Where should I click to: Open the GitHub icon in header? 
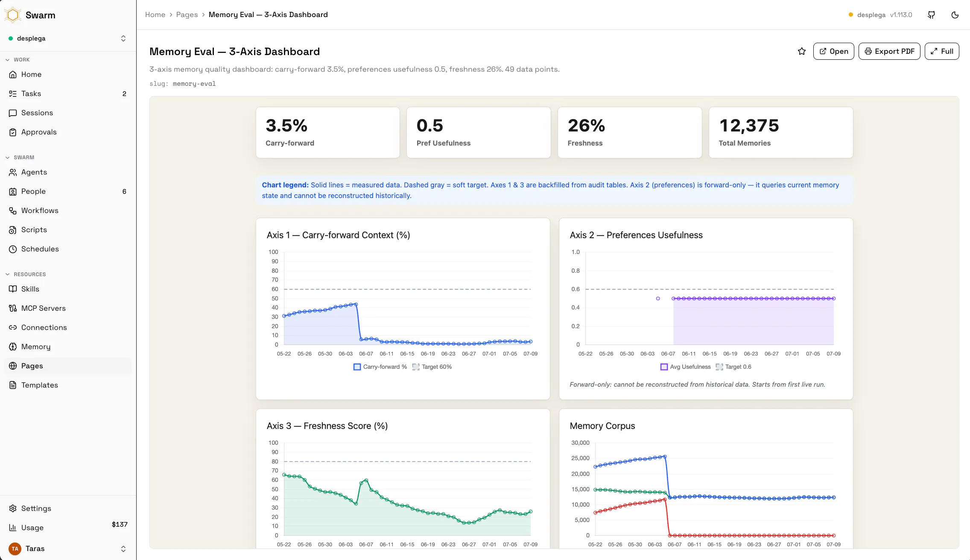(932, 15)
